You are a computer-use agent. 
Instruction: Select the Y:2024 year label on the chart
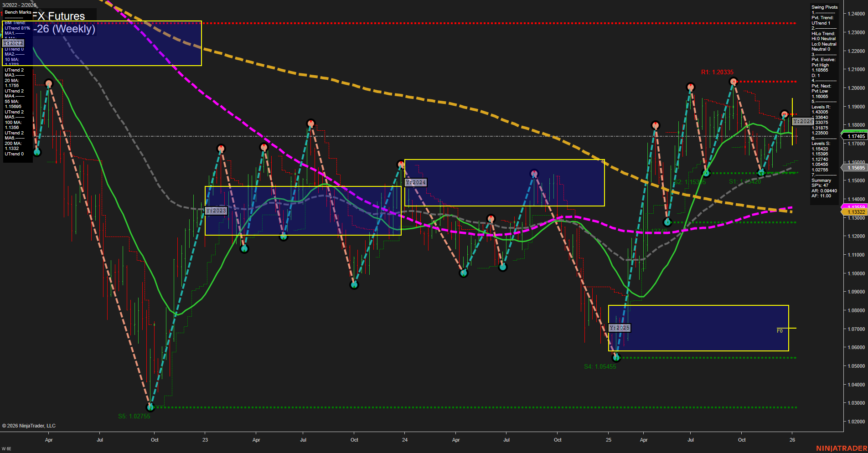click(x=415, y=182)
